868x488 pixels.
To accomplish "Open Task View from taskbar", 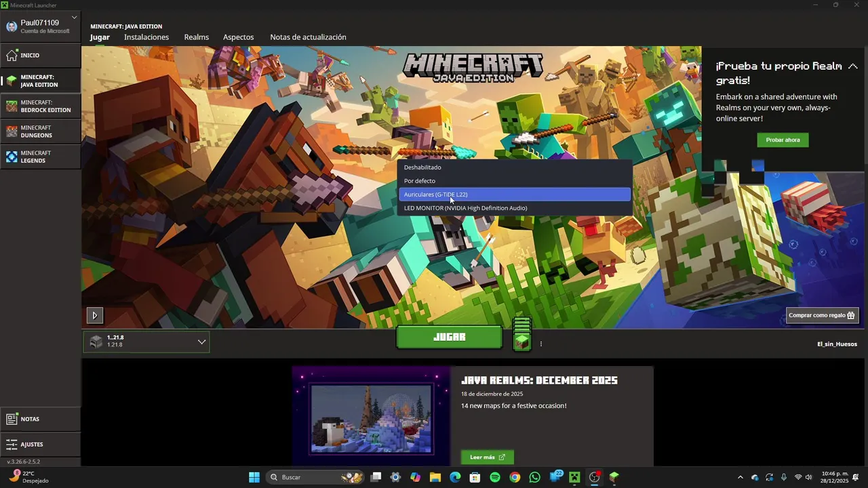I will (x=376, y=477).
